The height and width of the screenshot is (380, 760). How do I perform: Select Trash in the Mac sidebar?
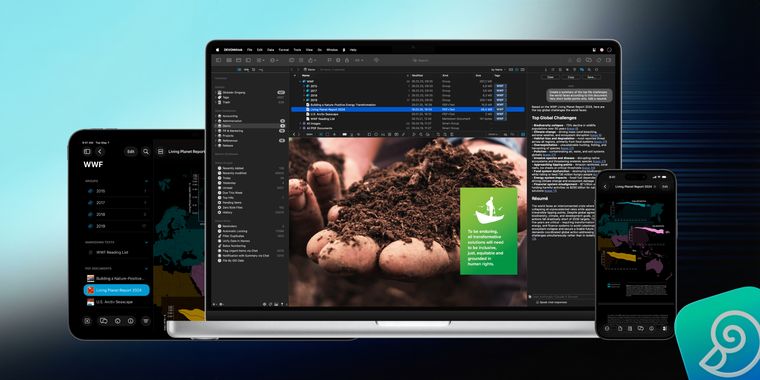click(x=250, y=102)
